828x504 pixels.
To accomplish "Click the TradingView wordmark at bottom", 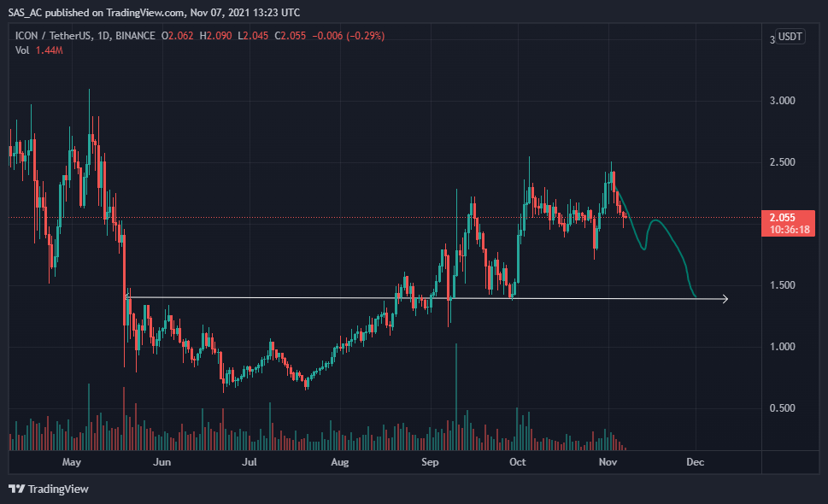I will click(x=58, y=489).
